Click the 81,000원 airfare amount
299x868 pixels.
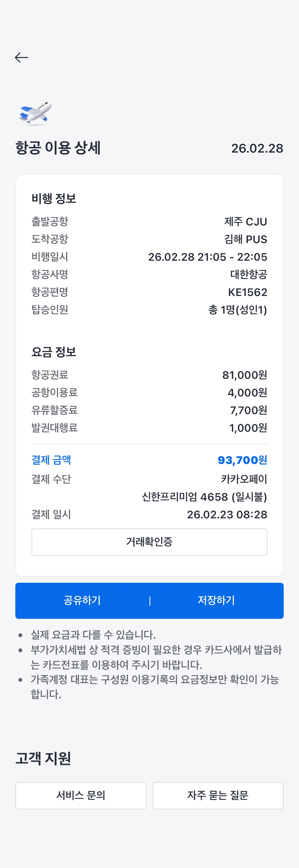click(x=244, y=375)
